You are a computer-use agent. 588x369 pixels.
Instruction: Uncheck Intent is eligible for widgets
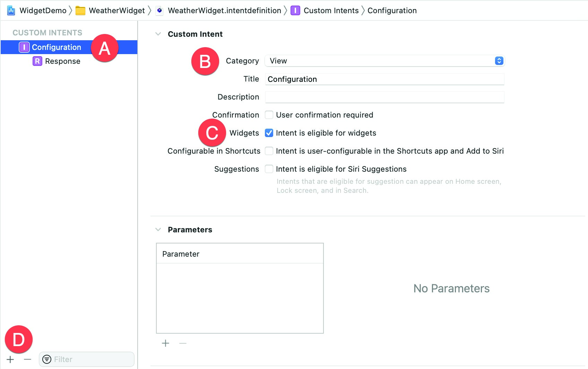(269, 133)
